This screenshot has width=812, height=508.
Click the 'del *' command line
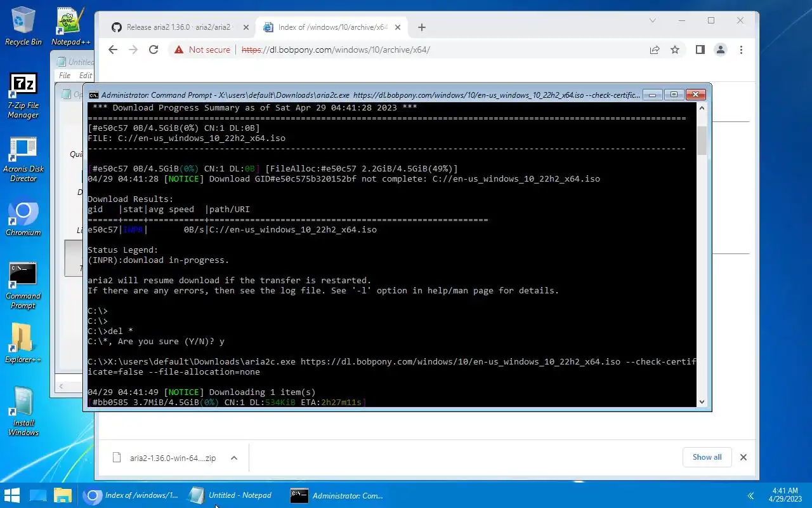[110, 331]
